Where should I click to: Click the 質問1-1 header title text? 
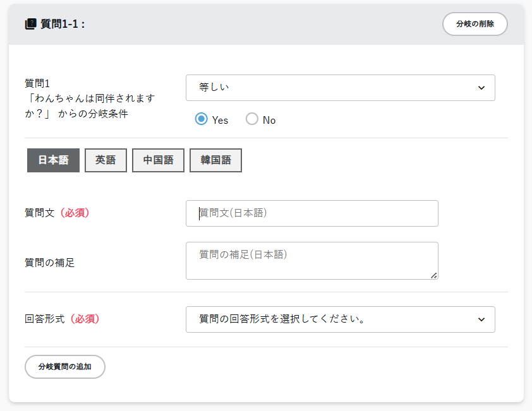(63, 24)
